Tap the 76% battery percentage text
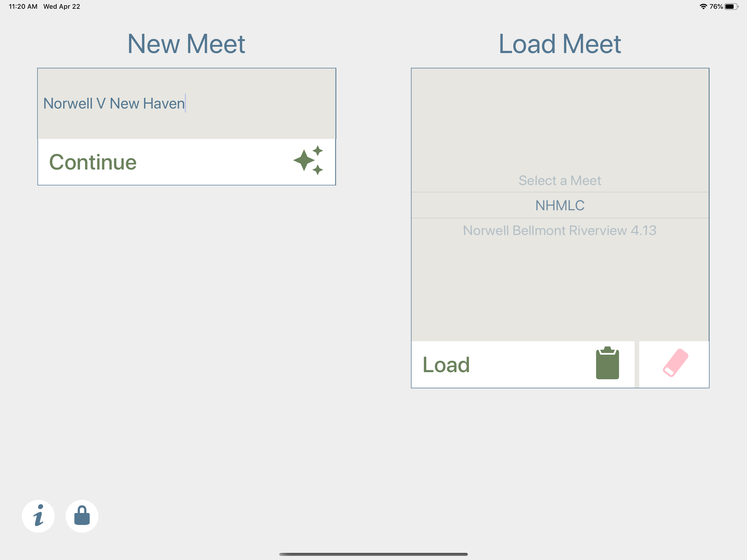This screenshot has height=560, width=747. (x=716, y=6)
